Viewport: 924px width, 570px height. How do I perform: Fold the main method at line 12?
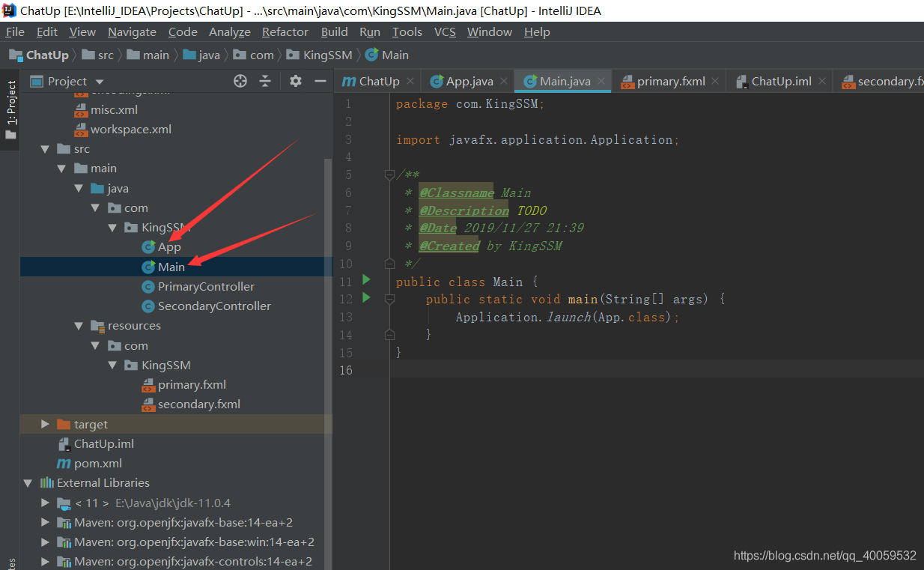[x=389, y=299]
